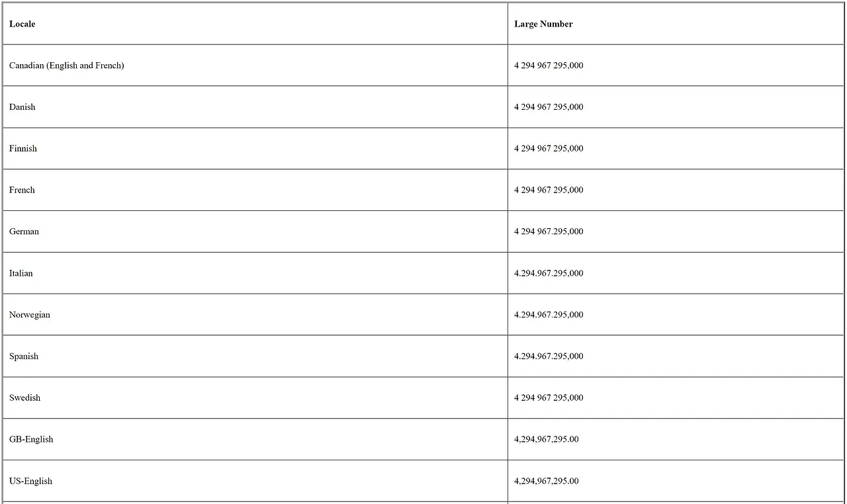Click the Italian locale cell
Screen dimensions: 847x504
coord(21,273)
